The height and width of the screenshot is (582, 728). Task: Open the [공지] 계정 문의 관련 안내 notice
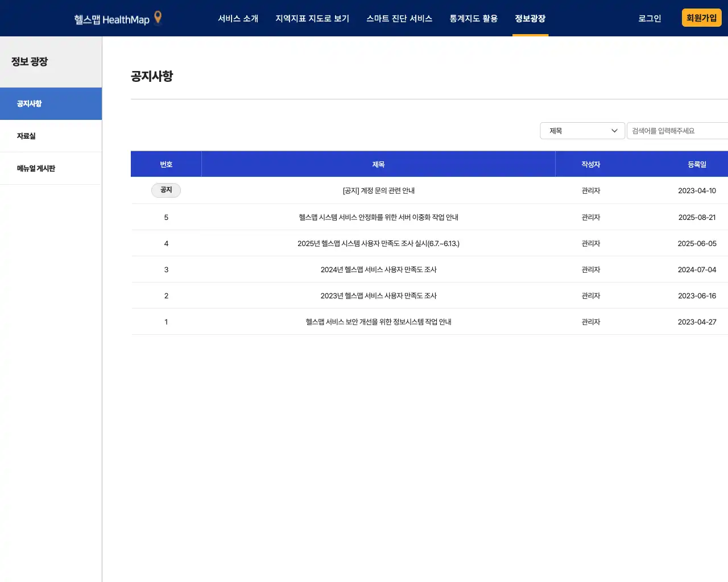pos(378,190)
